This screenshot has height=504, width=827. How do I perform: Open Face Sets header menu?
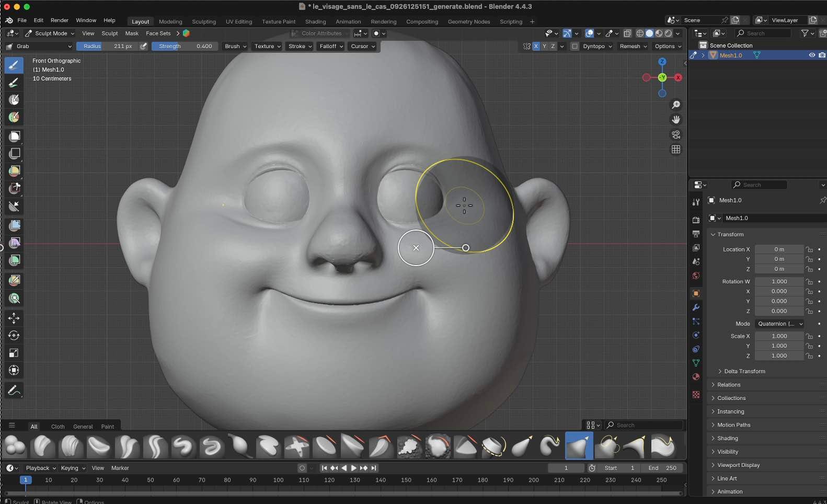click(x=158, y=33)
